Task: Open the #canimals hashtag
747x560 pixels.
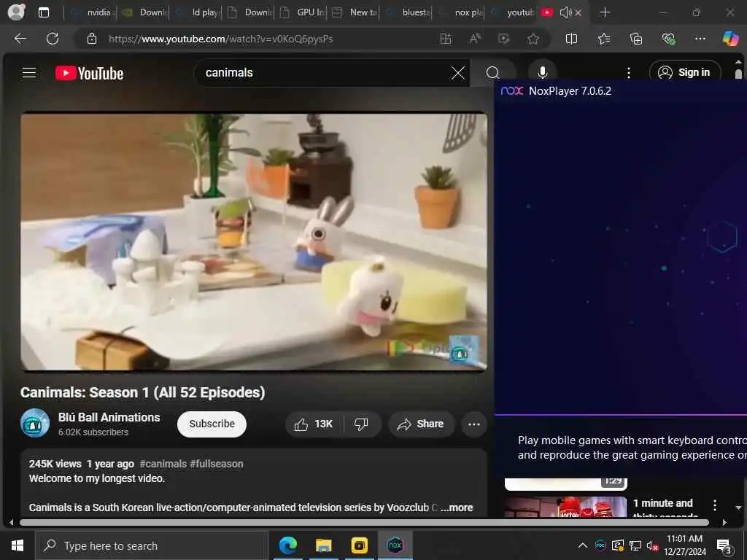Action: pyautogui.click(x=163, y=464)
